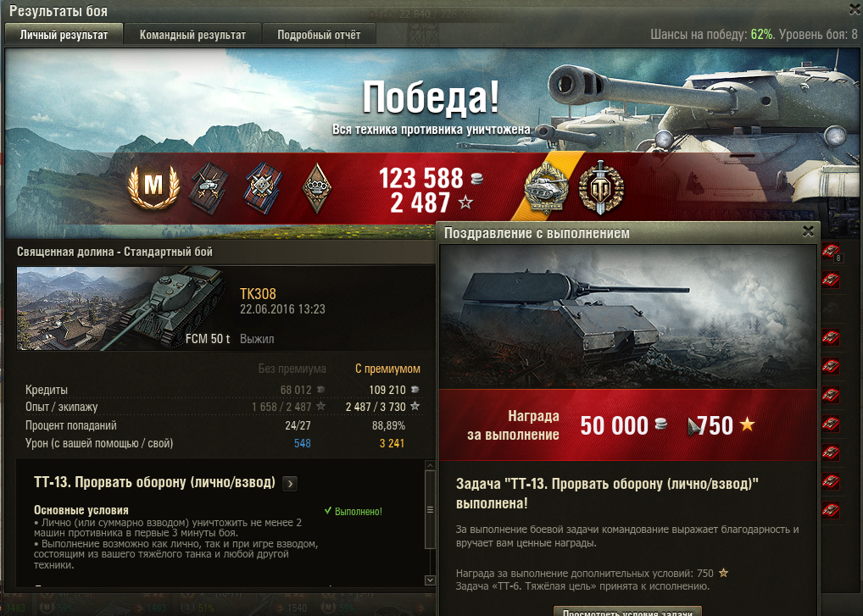Click the credits coin icon beside 123 588
Viewport: 863px width, 616px height.
click(477, 178)
